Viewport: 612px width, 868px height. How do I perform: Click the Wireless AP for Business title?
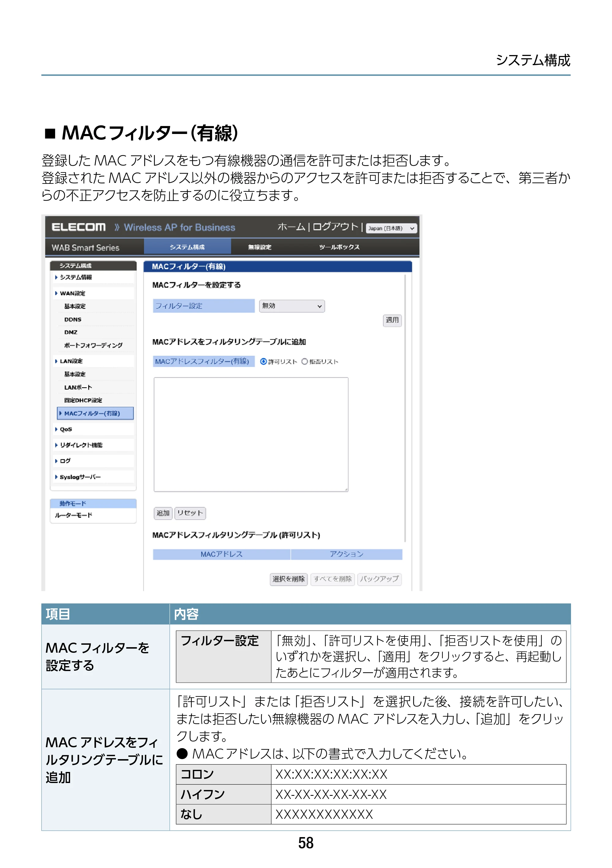(179, 227)
